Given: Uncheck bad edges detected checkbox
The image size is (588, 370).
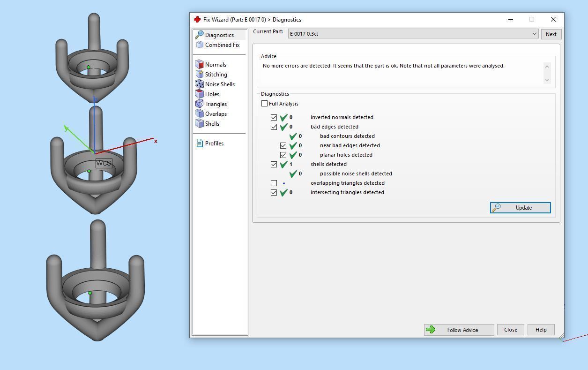Looking at the screenshot, I should coord(274,127).
